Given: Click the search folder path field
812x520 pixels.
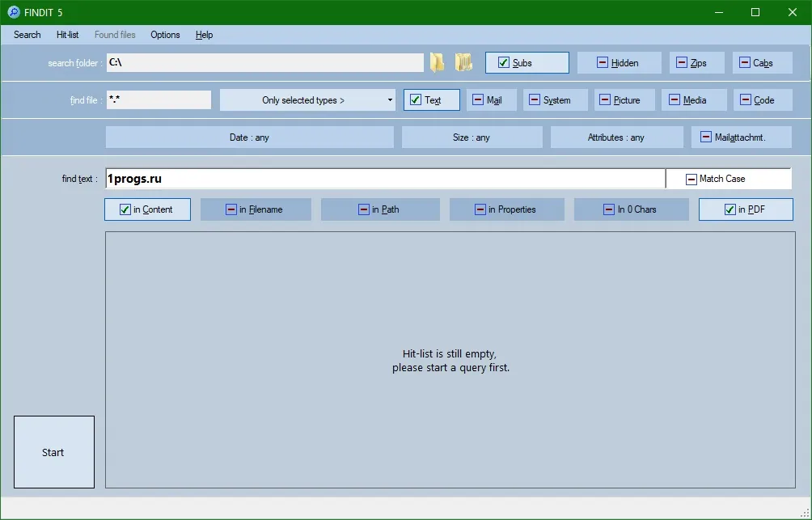Looking at the screenshot, I should point(264,62).
